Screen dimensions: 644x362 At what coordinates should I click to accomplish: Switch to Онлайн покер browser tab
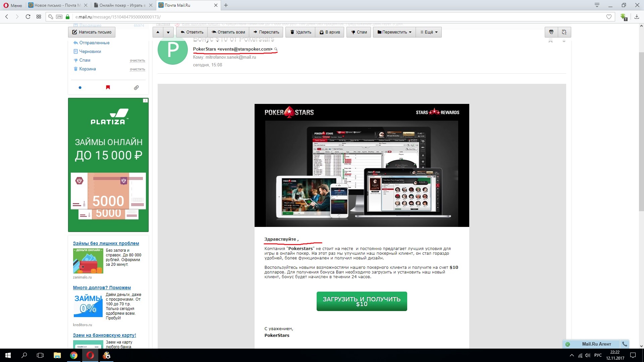pos(122,5)
